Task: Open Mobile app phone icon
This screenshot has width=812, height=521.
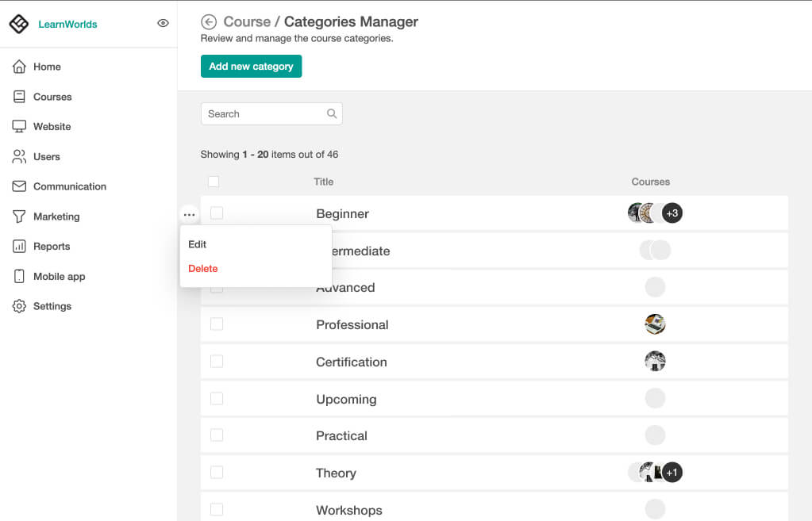Action: pyautogui.click(x=19, y=276)
